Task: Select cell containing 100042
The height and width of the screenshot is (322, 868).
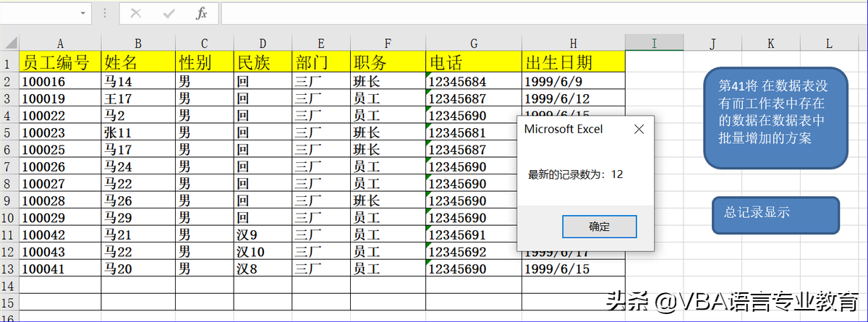Action: pos(60,234)
